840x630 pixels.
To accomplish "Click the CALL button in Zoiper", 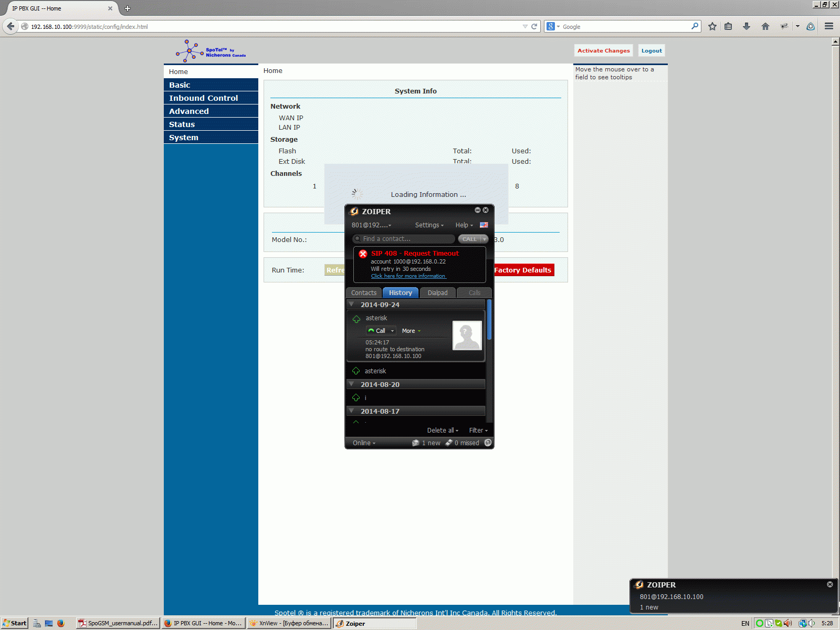I will tap(469, 239).
